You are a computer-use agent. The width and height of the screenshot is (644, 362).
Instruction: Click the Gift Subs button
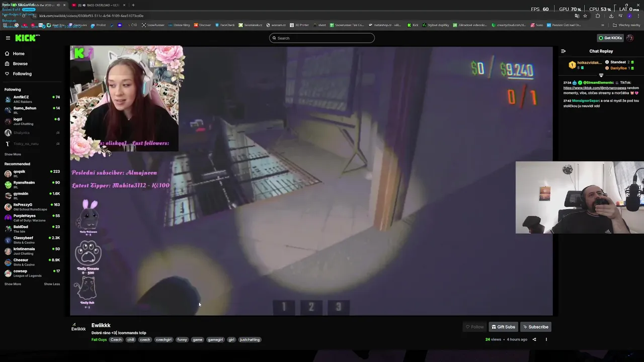[503, 327]
